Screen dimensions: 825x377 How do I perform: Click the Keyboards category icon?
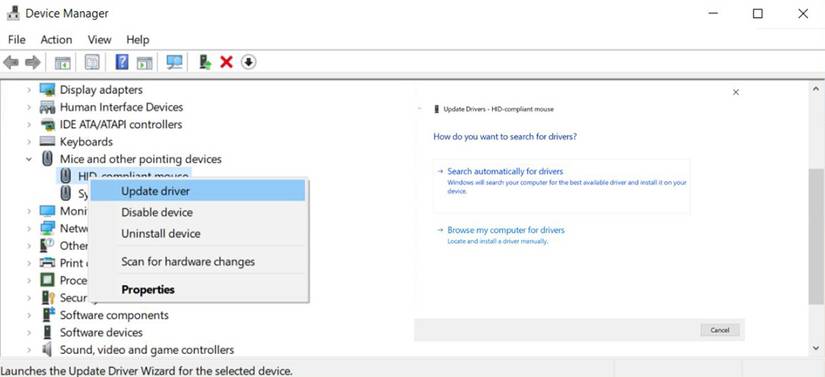47,142
